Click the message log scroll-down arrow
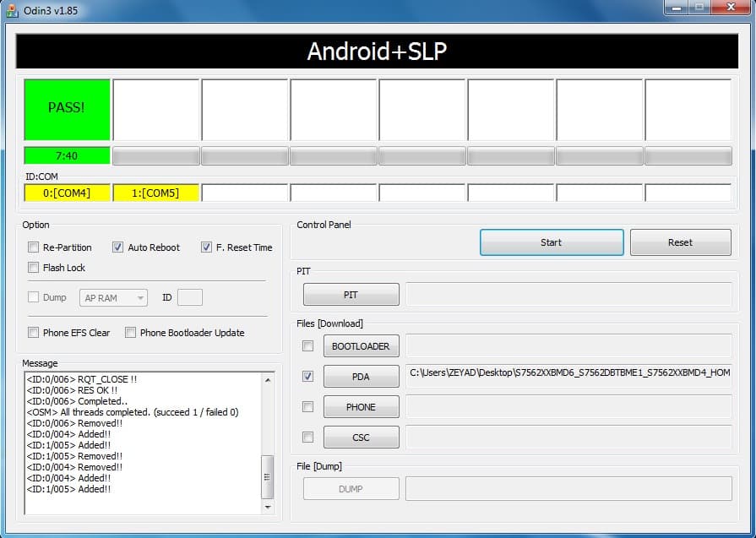The image size is (756, 538). coord(268,507)
